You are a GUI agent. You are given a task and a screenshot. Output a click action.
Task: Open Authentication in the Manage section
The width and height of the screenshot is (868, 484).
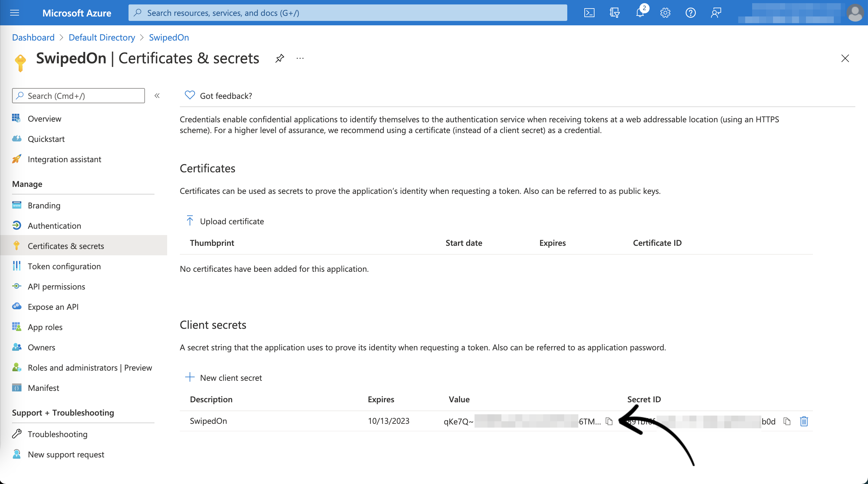[54, 226]
